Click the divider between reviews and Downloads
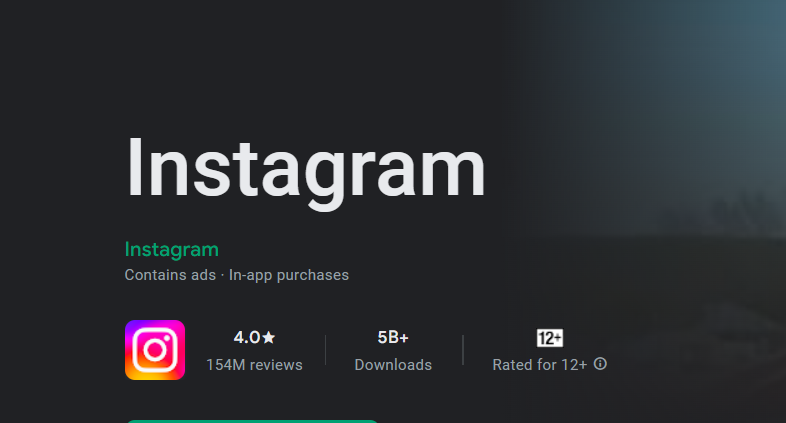This screenshot has width=786, height=423. click(326, 351)
